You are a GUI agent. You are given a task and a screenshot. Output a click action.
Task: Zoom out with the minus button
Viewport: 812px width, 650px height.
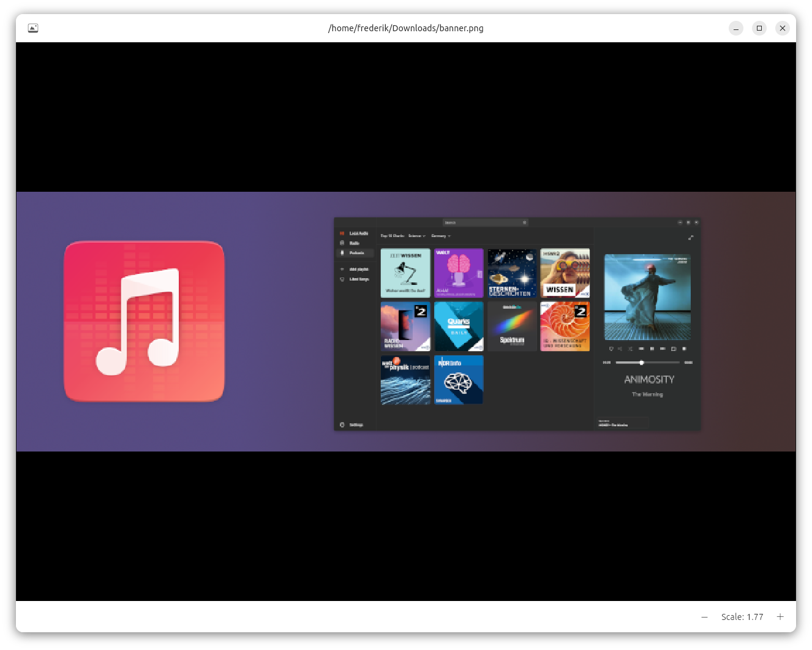tap(704, 617)
